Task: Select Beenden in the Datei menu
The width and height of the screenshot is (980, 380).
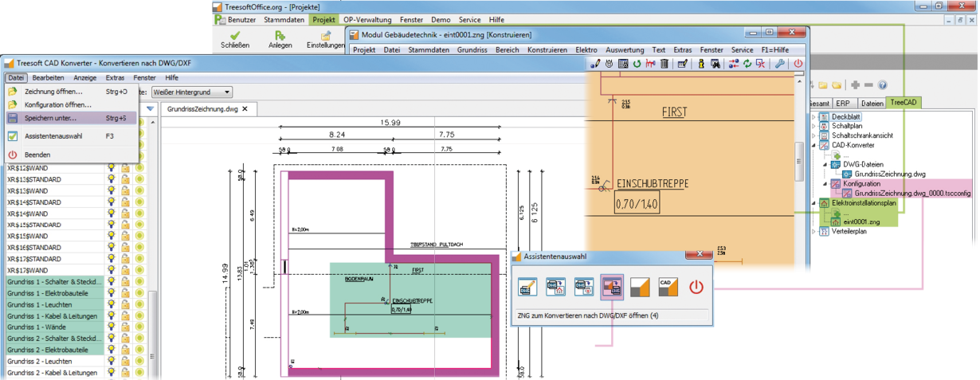Action: (72, 155)
